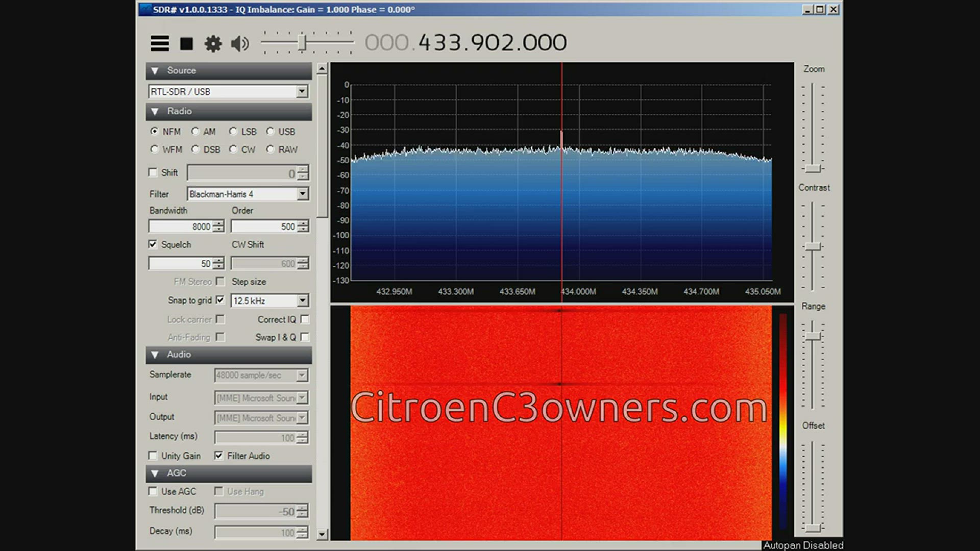Select the DSB mode radio button

click(195, 149)
